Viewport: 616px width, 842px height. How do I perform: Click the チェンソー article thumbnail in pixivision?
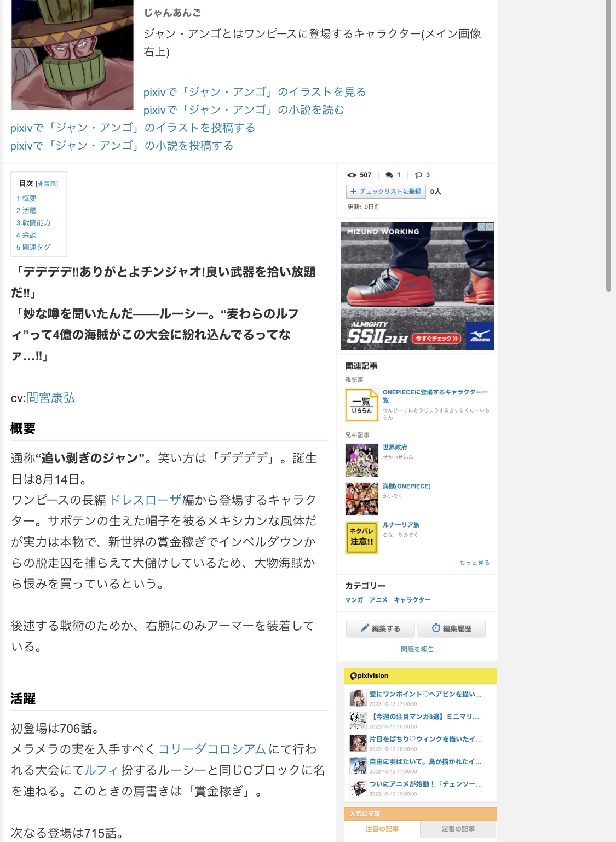coord(358,788)
